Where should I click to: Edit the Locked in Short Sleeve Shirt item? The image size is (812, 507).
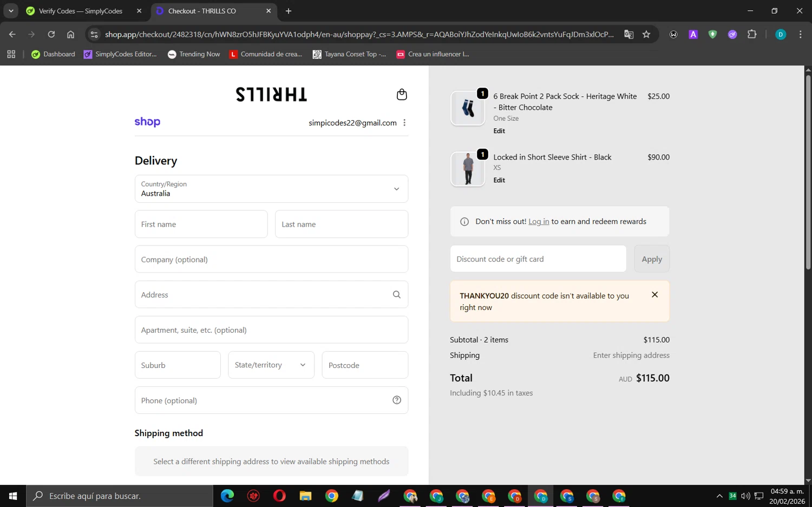(x=499, y=180)
